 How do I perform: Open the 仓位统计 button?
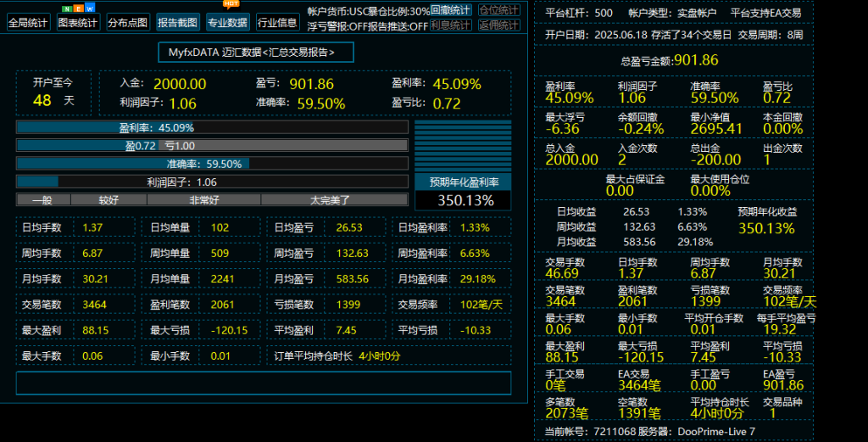click(x=499, y=11)
